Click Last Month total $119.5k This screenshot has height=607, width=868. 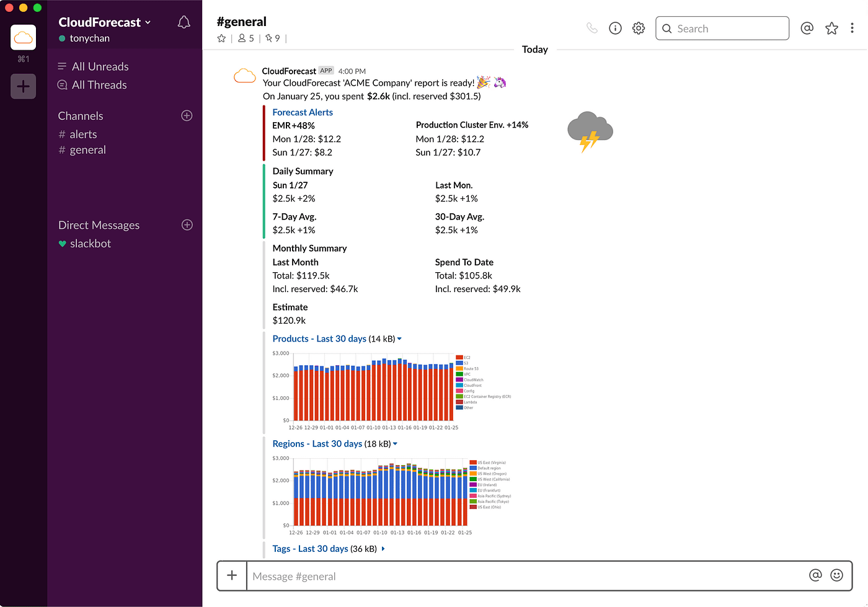pos(301,275)
